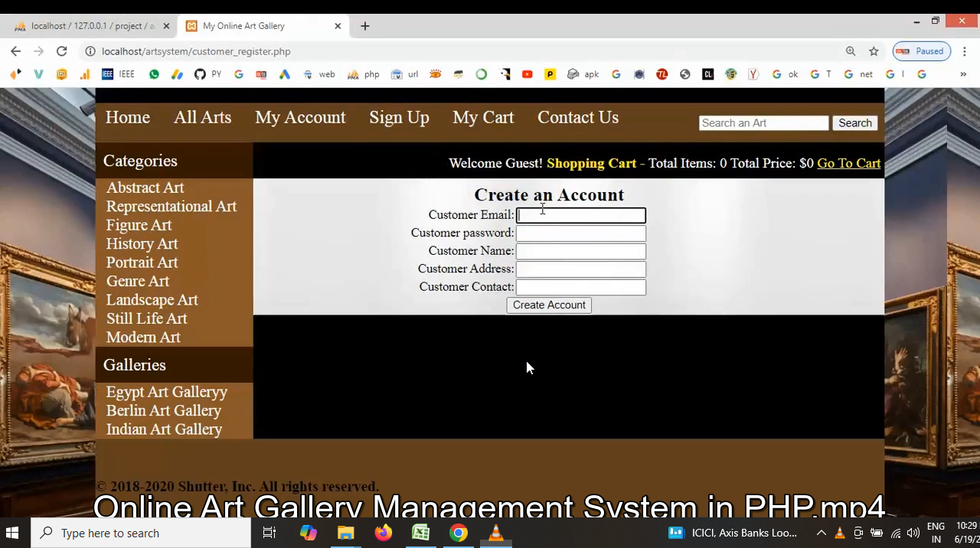Go to All Arts in navigation menu
Screen dimensions: 980x548
coord(202,117)
